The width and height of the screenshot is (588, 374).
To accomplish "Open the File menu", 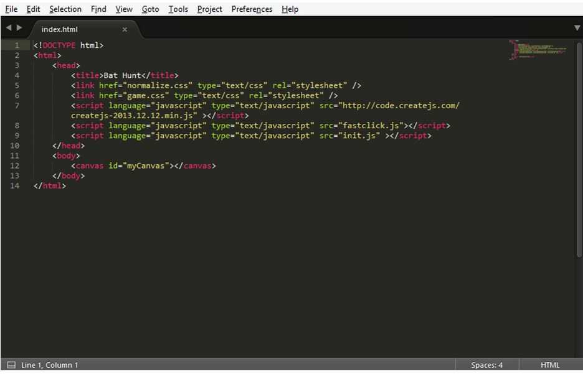I will pyautogui.click(x=11, y=9).
